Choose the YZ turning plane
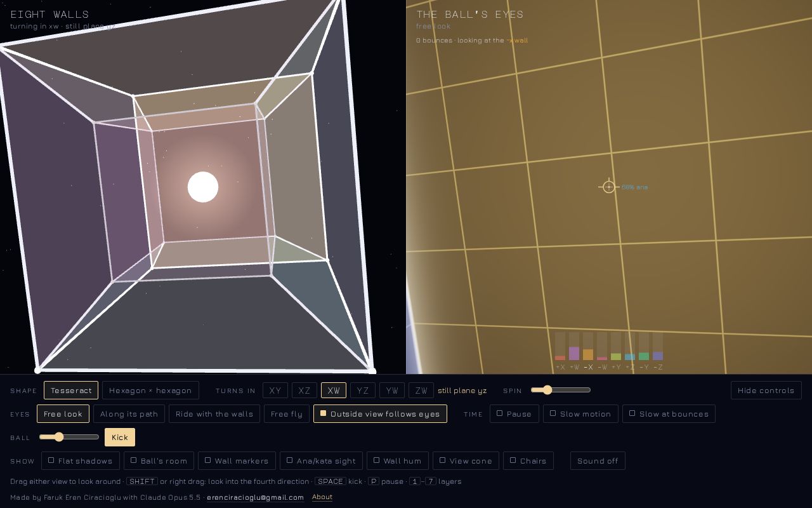This screenshot has height=508, width=812. coord(363,391)
